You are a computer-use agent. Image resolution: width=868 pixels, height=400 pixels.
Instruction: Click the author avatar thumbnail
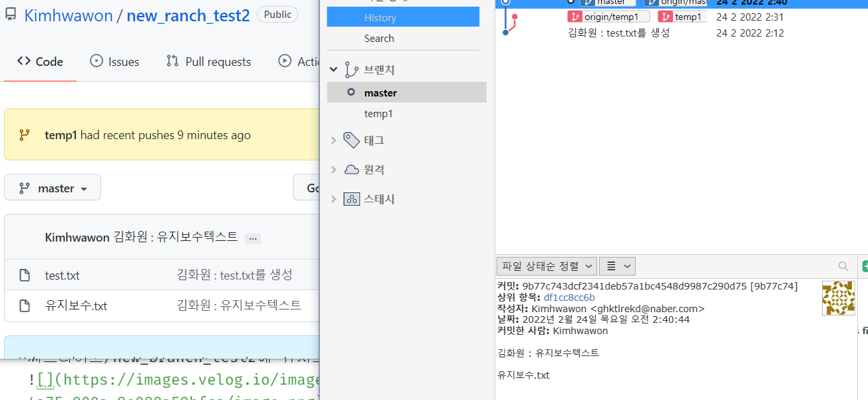click(x=839, y=298)
